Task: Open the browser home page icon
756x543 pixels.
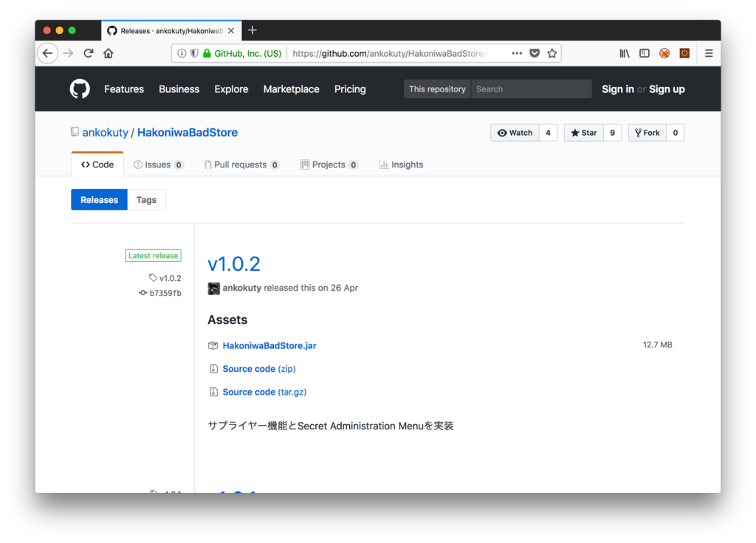Action: pos(109,53)
